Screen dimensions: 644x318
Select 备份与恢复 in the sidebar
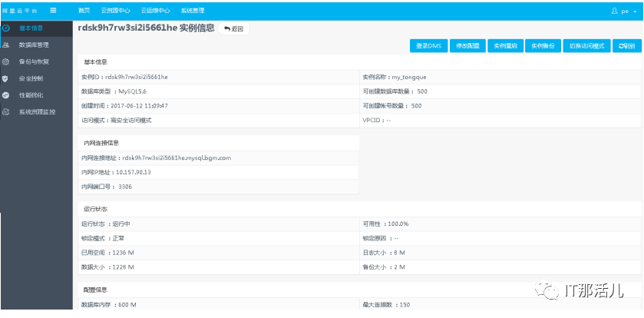[34, 62]
